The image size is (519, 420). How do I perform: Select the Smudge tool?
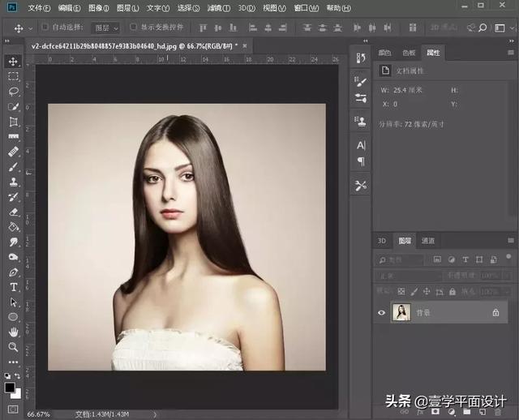13,242
